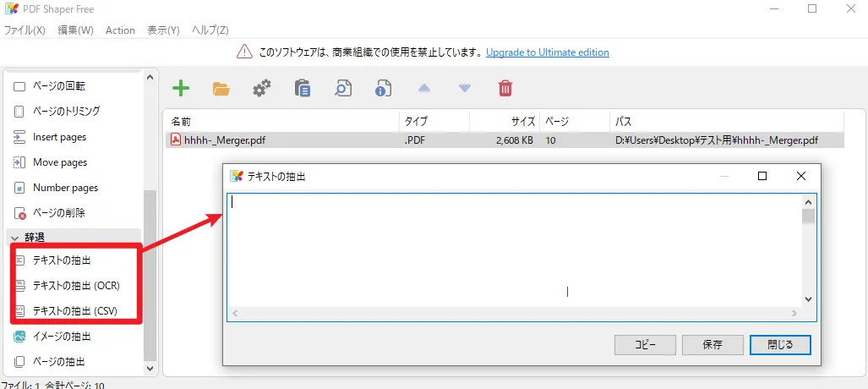
Task: Click the move up arrow icon
Action: coord(423,88)
